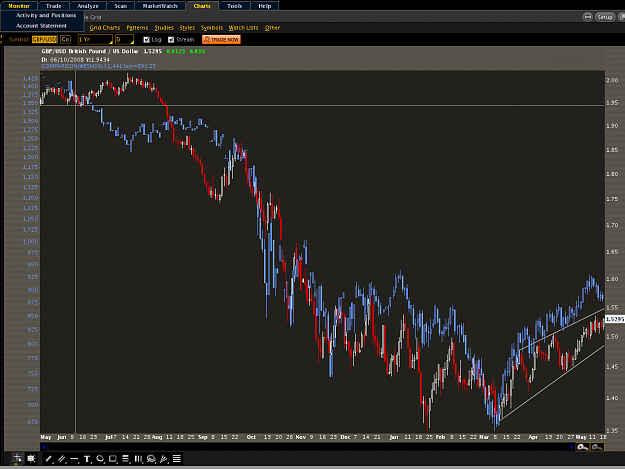Switch to the Charts tab
The image size is (625, 469).
tap(202, 6)
